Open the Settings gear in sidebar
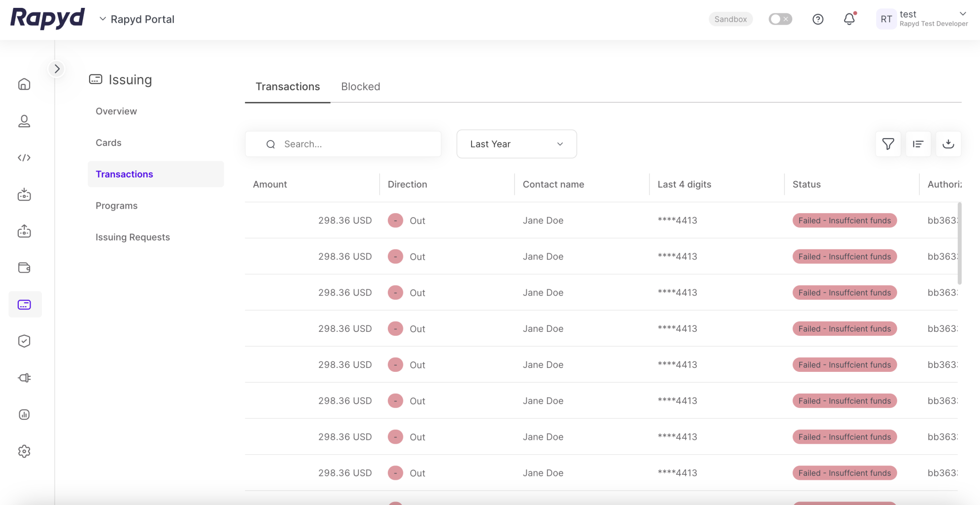This screenshot has height=505, width=980. point(24,451)
